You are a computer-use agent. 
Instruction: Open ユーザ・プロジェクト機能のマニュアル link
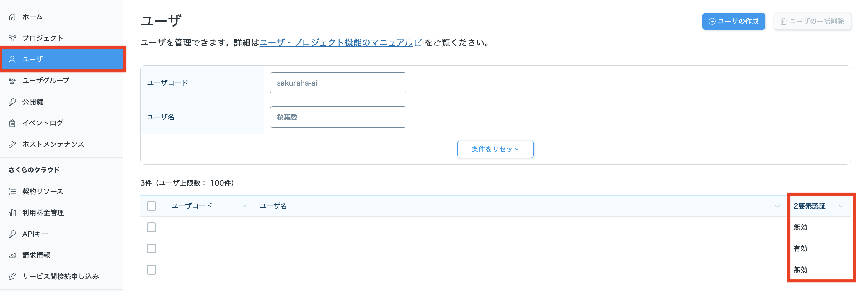pos(336,42)
